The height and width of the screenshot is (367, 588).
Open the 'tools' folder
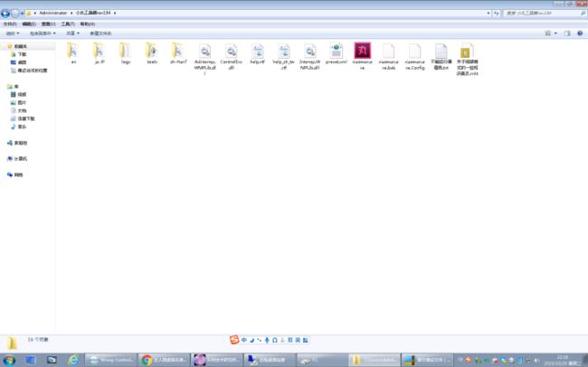[152, 53]
